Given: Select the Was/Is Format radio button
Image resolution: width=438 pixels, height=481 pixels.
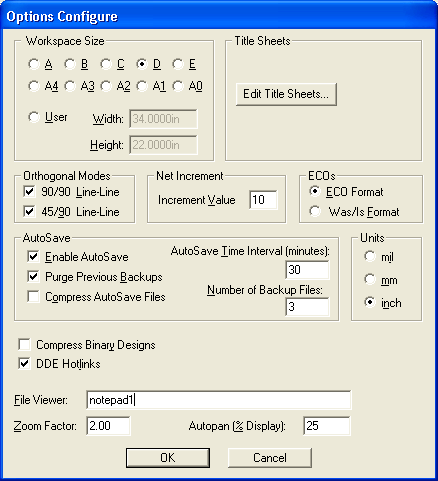Looking at the screenshot, I should point(315,211).
